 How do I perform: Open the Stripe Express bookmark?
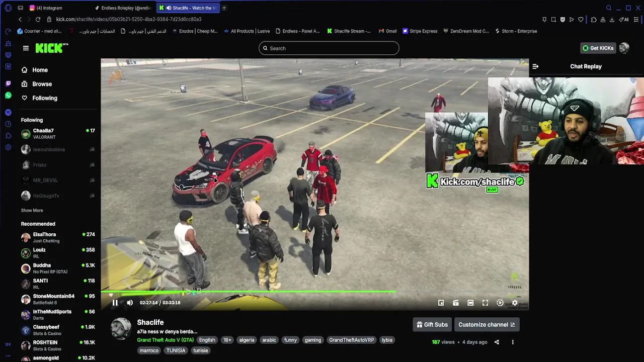click(x=420, y=31)
